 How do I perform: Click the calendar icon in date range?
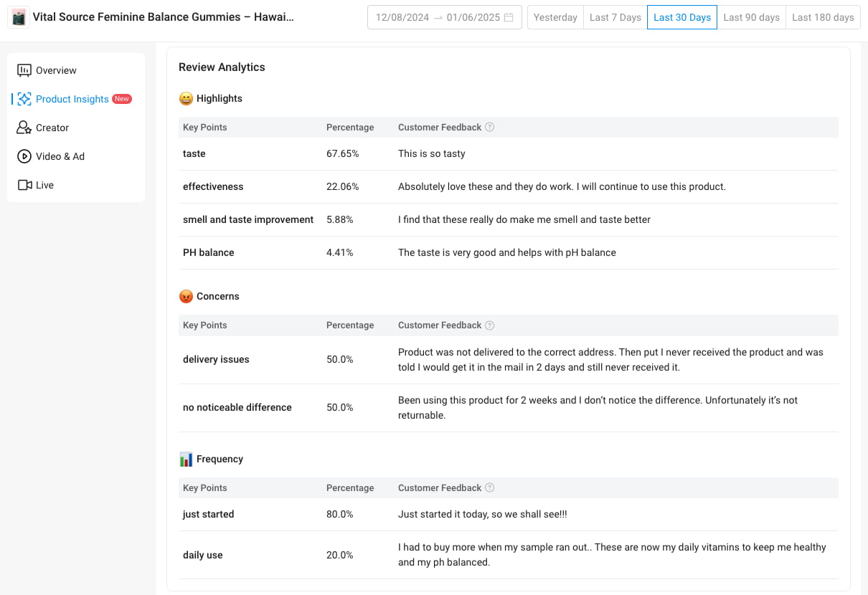click(x=509, y=17)
